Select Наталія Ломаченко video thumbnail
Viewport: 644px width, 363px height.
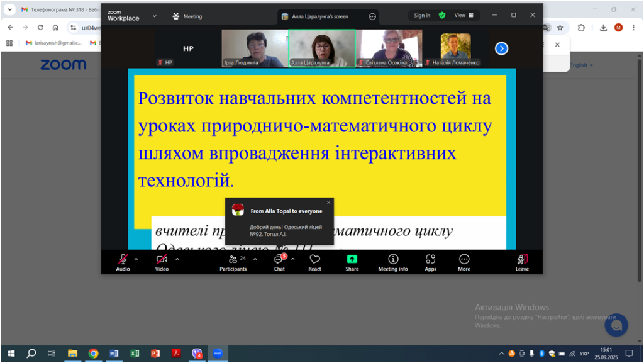click(456, 48)
